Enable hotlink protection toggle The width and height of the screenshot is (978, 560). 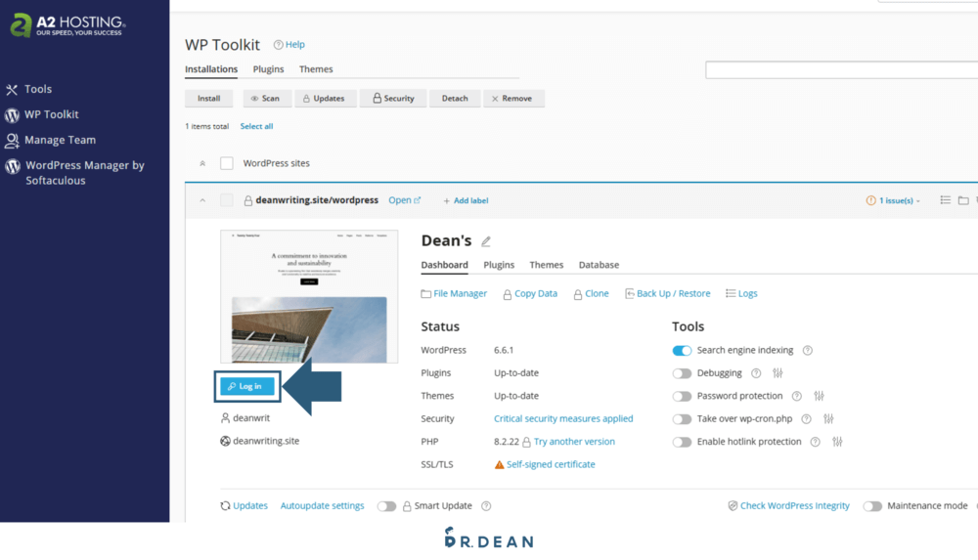click(682, 442)
